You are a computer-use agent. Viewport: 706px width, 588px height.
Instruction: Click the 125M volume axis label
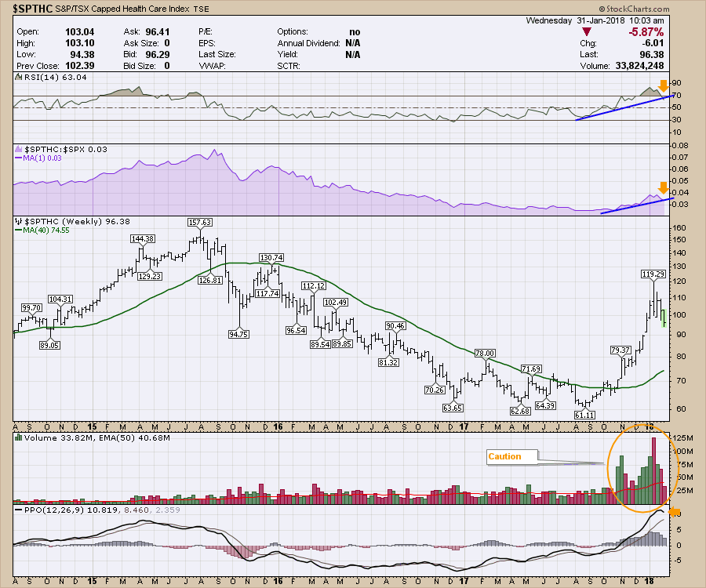[683, 437]
